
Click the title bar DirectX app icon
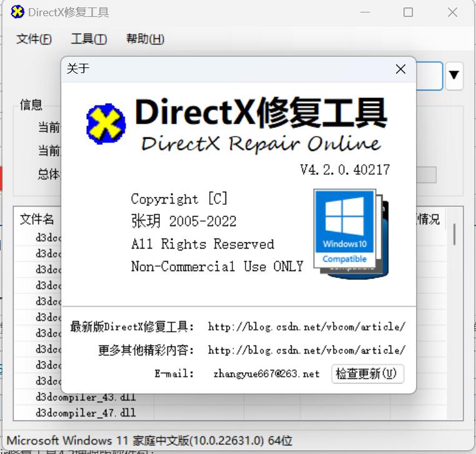pos(17,12)
